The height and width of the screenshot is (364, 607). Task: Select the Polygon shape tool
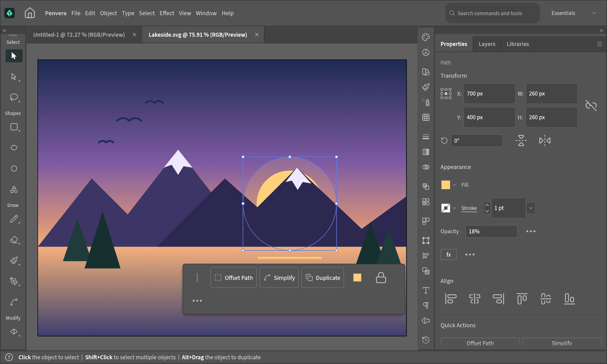[14, 168]
